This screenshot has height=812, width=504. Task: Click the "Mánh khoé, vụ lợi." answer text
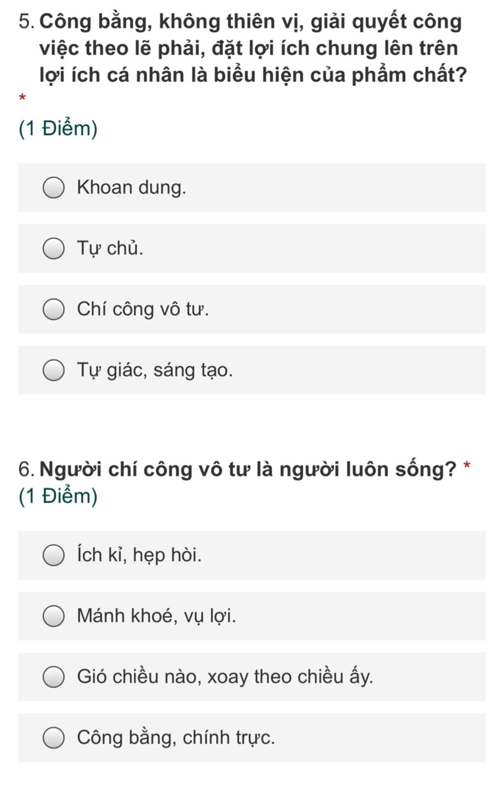(157, 616)
